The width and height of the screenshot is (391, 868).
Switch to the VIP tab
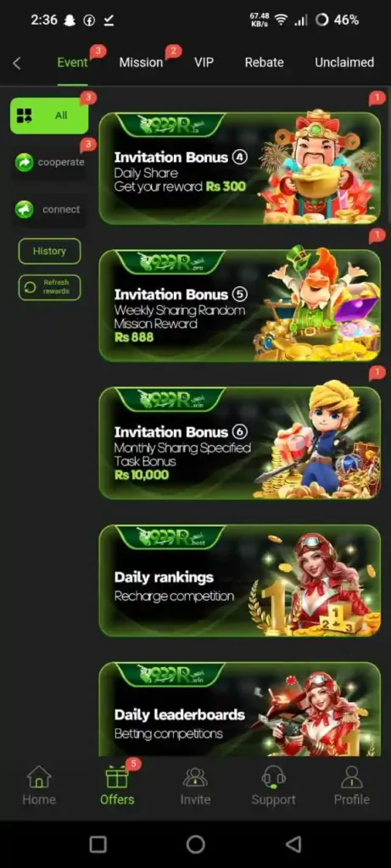204,63
